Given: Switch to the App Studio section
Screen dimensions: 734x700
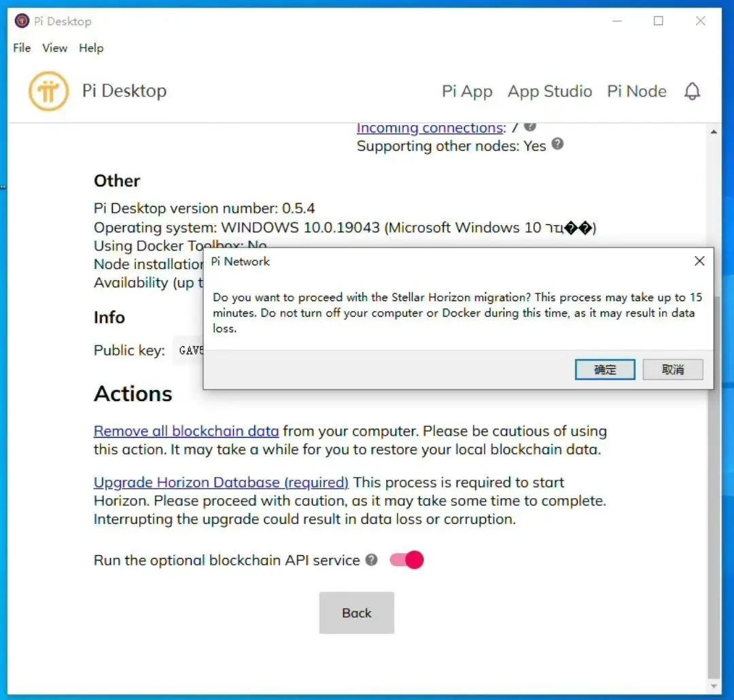Looking at the screenshot, I should [x=550, y=91].
